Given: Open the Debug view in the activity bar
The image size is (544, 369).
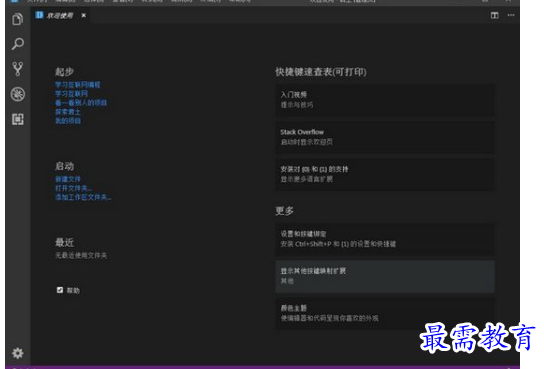Looking at the screenshot, I should click(x=18, y=94).
